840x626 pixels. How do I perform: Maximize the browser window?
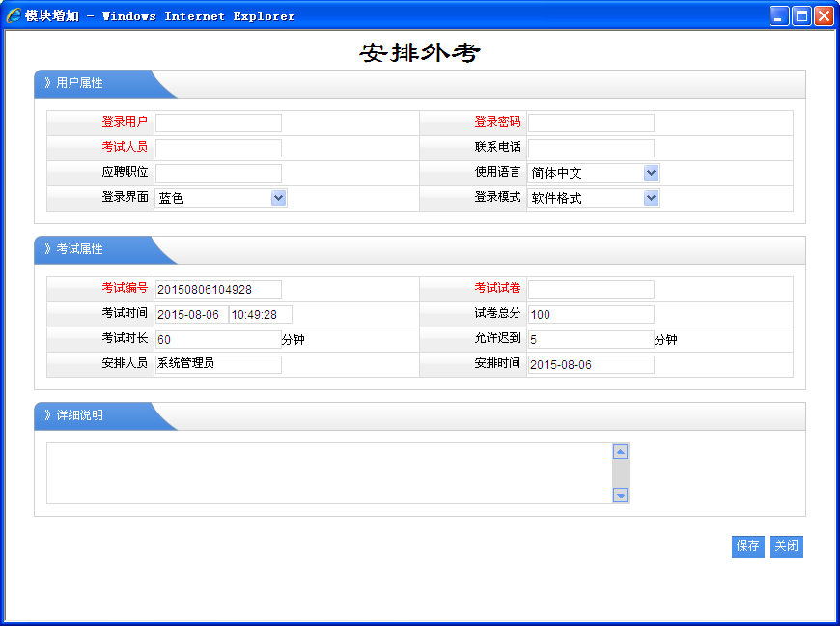point(801,15)
